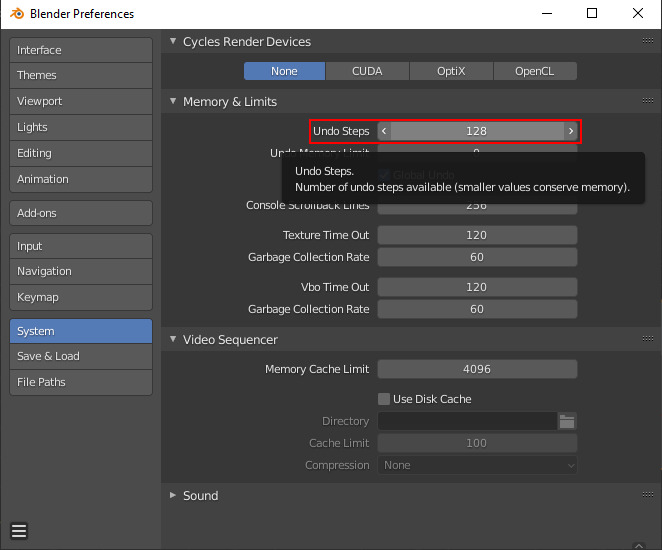Collapse the Memory & Limits panel
Image resolution: width=662 pixels, height=550 pixels.
173,101
